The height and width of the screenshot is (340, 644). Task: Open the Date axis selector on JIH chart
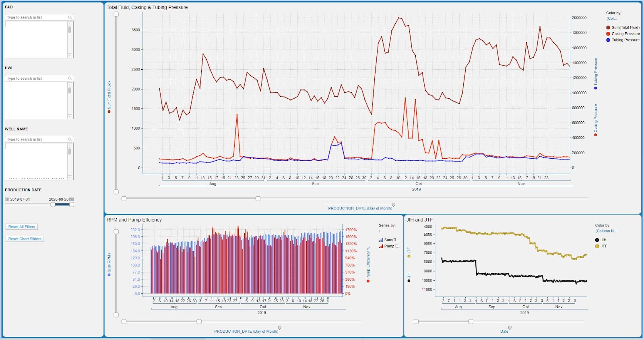[x=504, y=331]
